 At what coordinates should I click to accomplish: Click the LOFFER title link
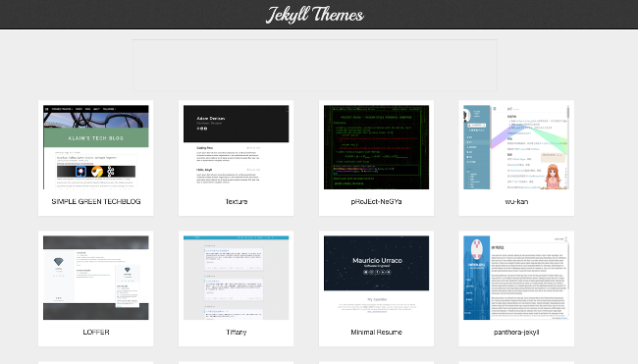[96, 332]
